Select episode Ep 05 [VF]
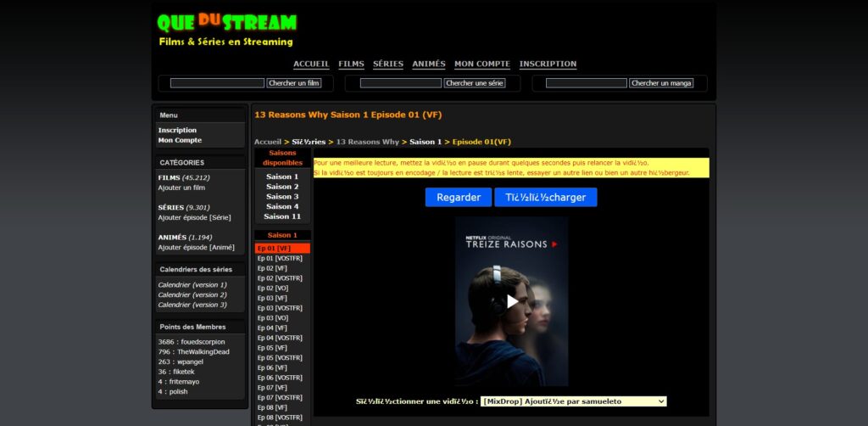Viewport: 868px width, 426px height. coord(272,348)
